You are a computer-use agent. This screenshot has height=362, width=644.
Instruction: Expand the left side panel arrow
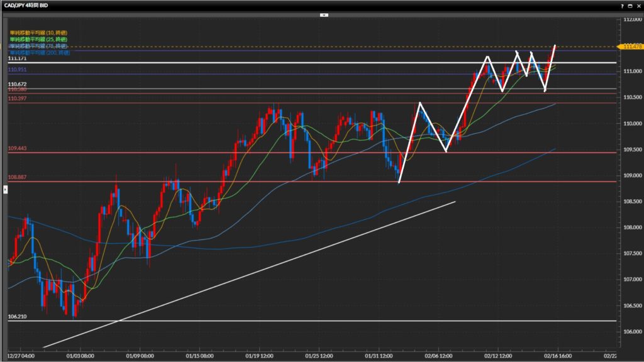pyautogui.click(x=5, y=188)
